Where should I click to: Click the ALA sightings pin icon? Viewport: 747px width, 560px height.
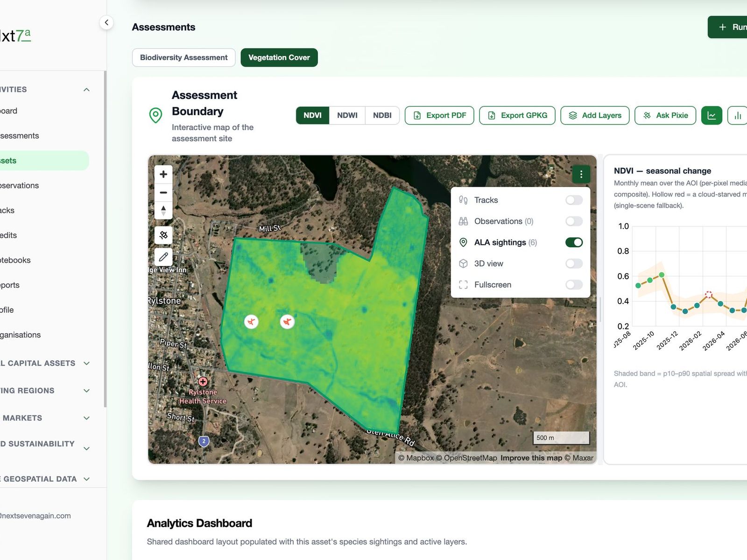[x=463, y=242]
